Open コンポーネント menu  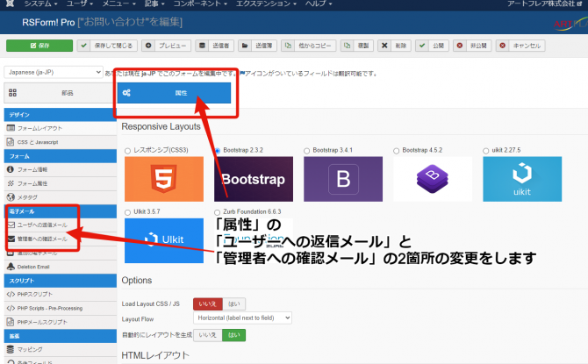point(200,4)
